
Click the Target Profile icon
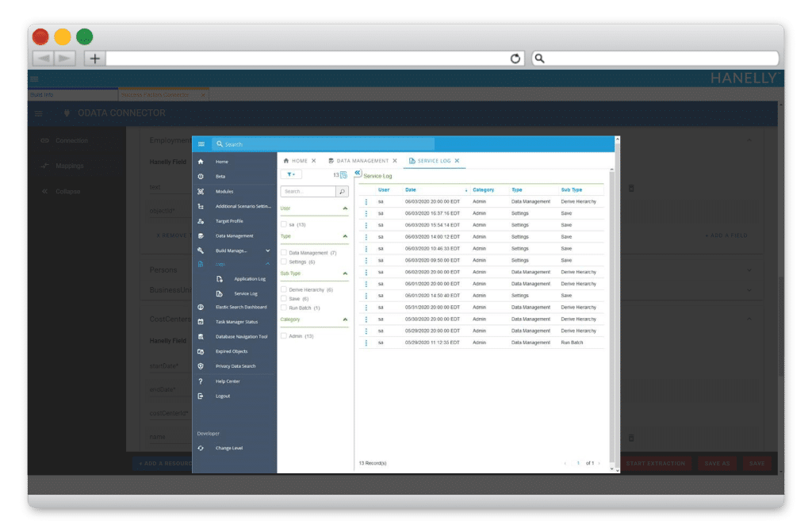[x=201, y=221]
